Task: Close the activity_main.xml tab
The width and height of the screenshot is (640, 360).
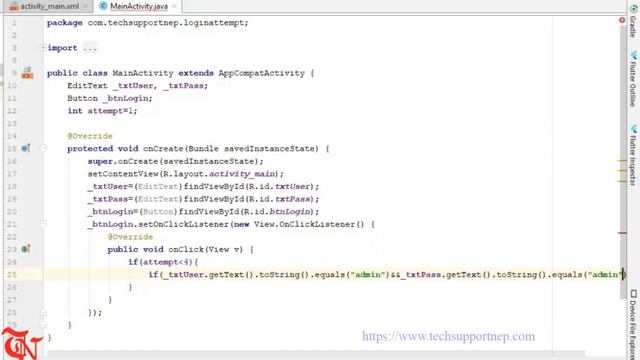Action: (x=86, y=6)
